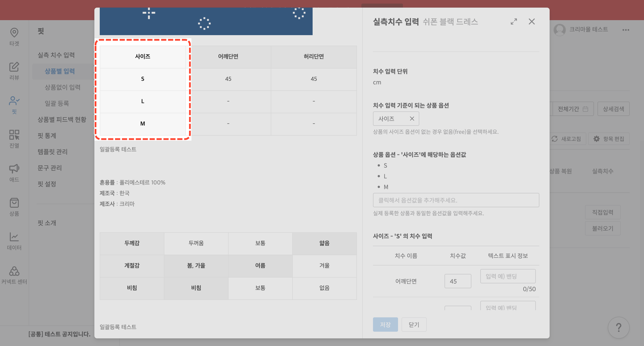Open the 전체기간 date range picker
Viewport: 644px width, 346px height.
(x=573, y=109)
